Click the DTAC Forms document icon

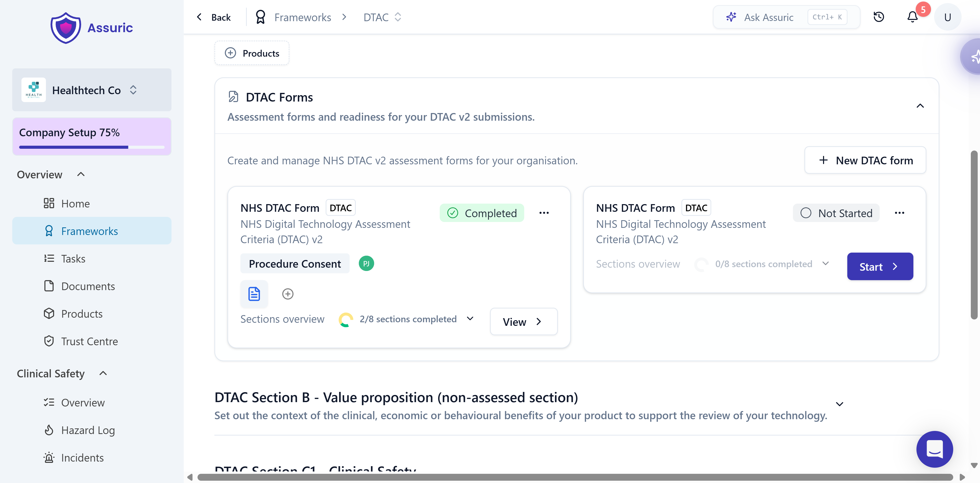[x=233, y=97]
